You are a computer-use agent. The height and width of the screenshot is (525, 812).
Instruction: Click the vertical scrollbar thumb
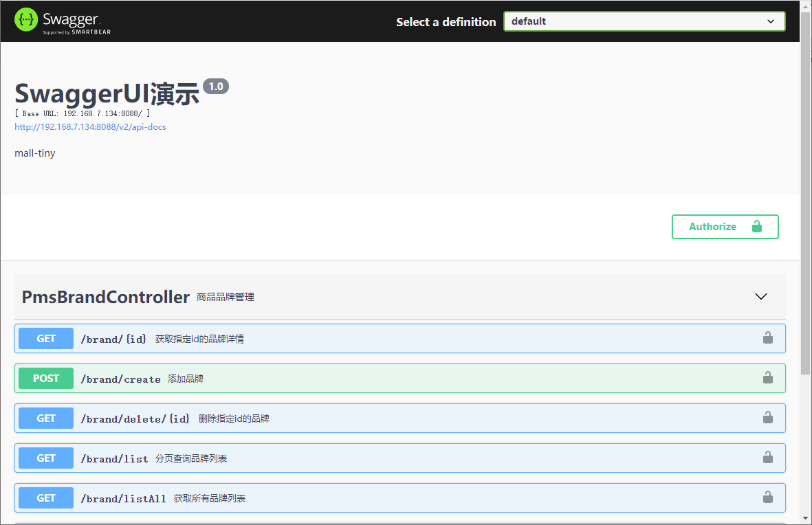(x=805, y=192)
